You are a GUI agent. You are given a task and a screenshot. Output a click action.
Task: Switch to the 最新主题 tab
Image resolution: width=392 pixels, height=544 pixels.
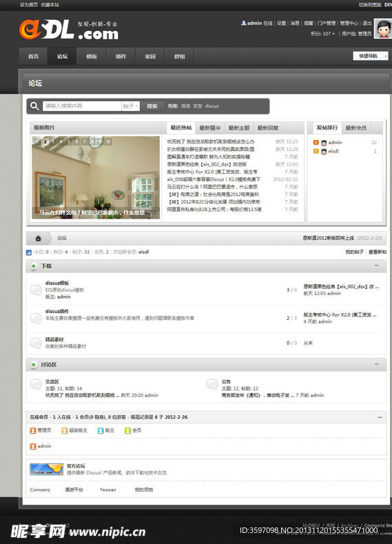239,128
